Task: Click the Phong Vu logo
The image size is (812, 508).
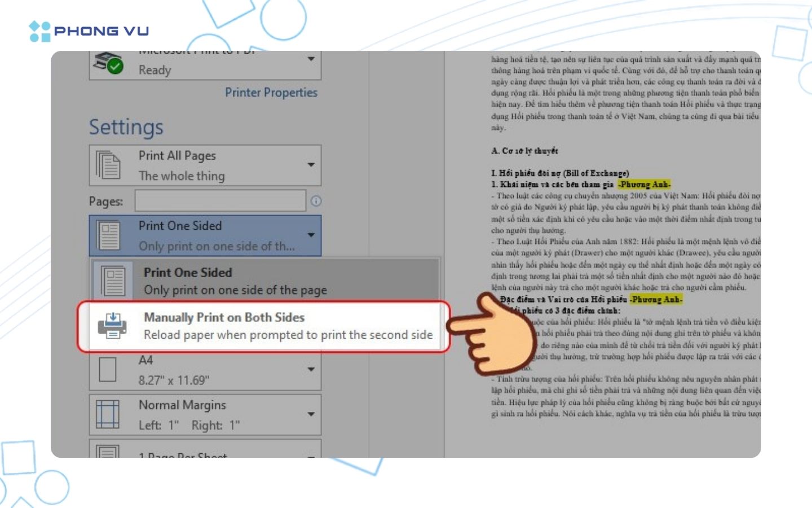Action: pyautogui.click(x=89, y=31)
